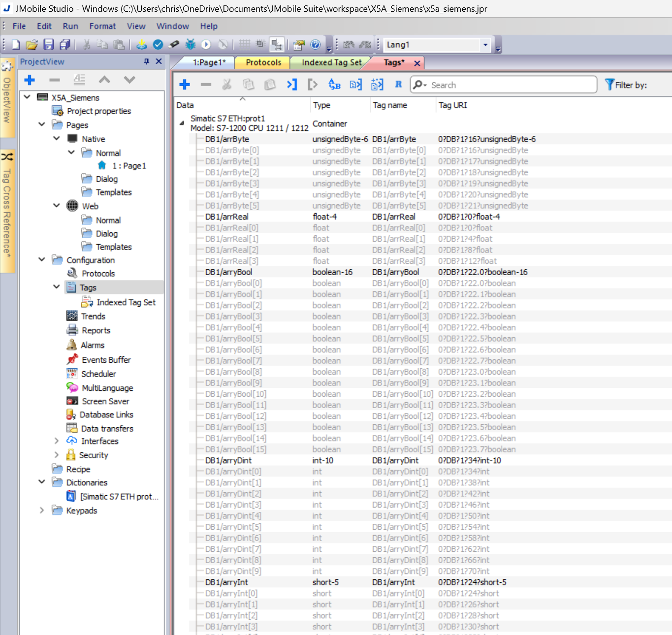This screenshot has width=672, height=635.
Task: Open the project properties toolbar icon
Action: tap(299, 45)
